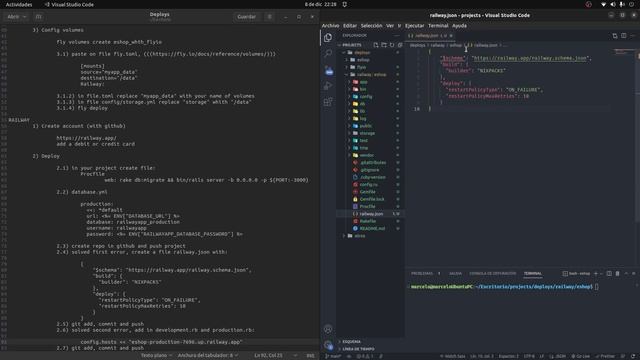Click errors and warnings status bar indicator

pyautogui.click(x=365, y=356)
